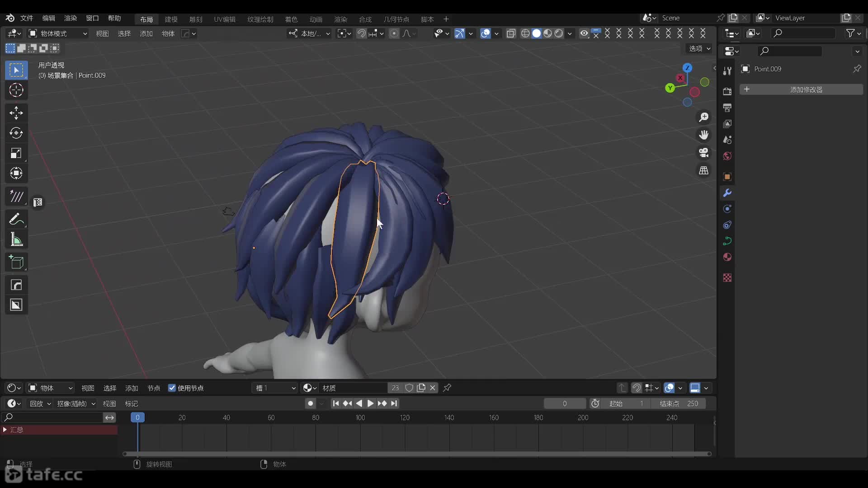
Task: Enable the 使用节点 checkbox
Action: 172,388
